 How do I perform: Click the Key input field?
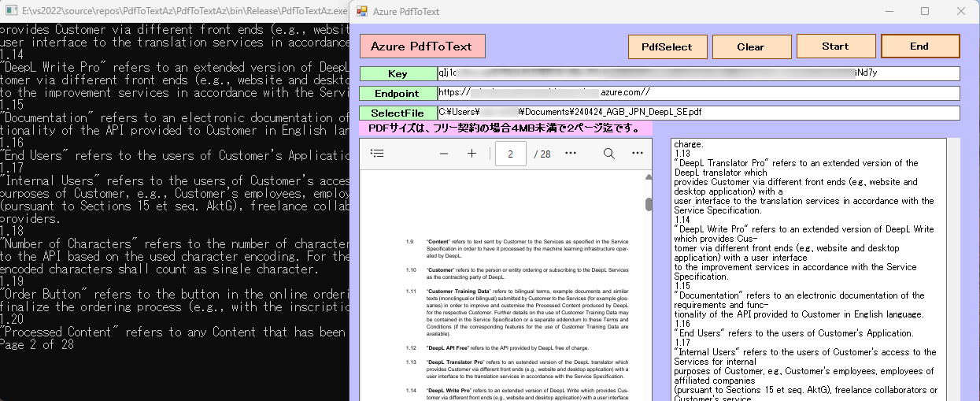click(x=698, y=73)
